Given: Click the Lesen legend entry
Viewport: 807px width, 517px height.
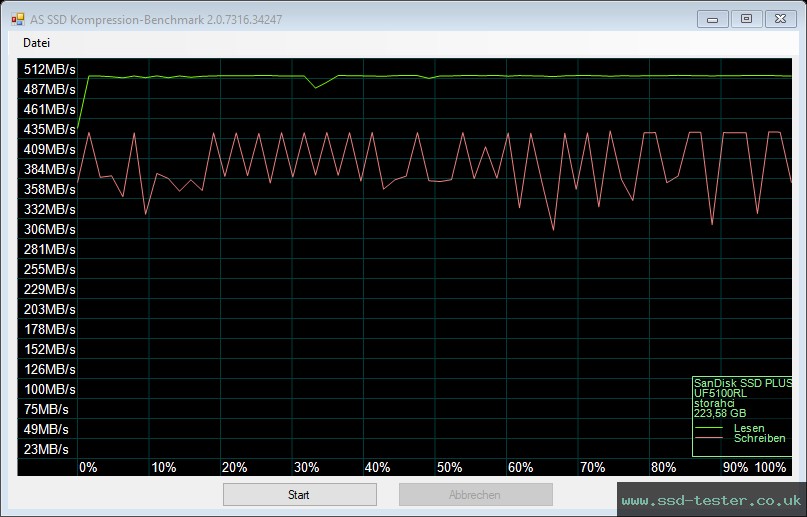Looking at the screenshot, I should 749,428.
